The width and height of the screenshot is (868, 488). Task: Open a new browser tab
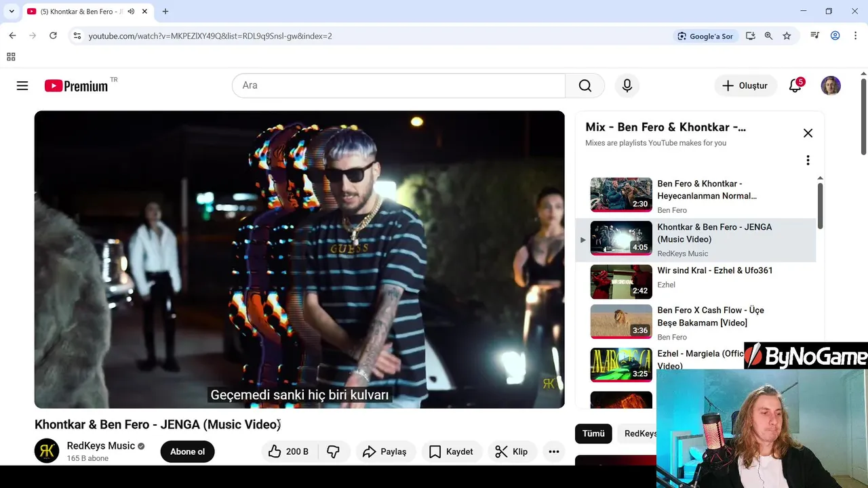pyautogui.click(x=165, y=12)
